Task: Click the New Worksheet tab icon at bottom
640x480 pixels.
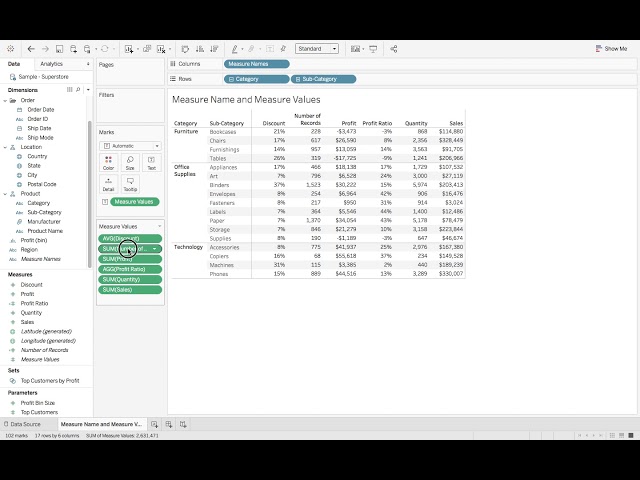Action: pos(154,424)
